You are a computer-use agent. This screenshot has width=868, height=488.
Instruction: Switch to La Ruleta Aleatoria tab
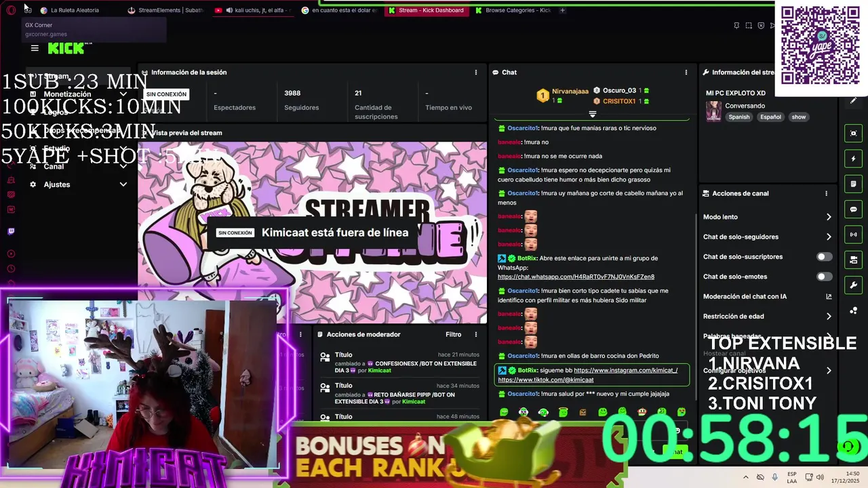[x=75, y=10]
